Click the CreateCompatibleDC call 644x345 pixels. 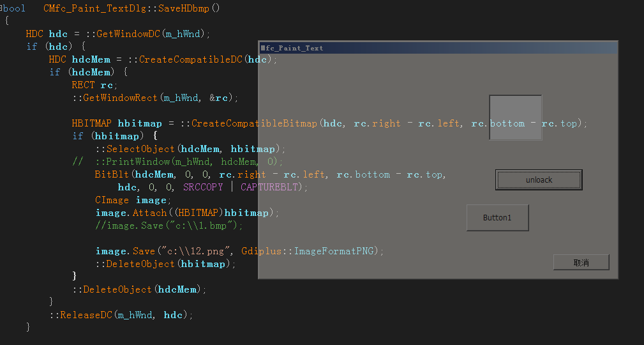click(191, 59)
